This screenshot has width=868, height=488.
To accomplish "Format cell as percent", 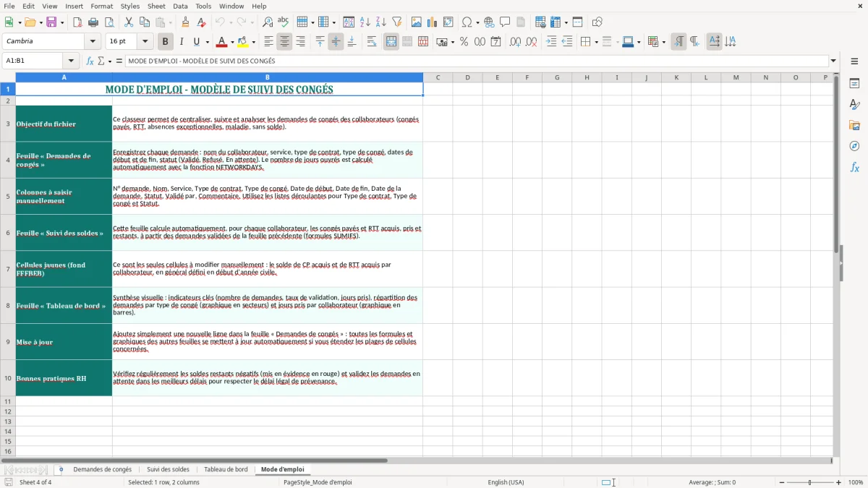I will click(x=464, y=42).
